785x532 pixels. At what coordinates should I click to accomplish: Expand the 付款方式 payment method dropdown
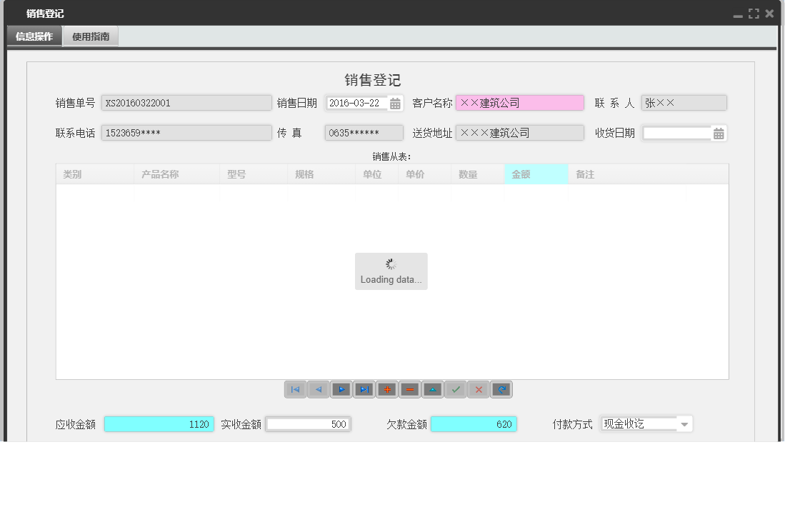[685, 423]
